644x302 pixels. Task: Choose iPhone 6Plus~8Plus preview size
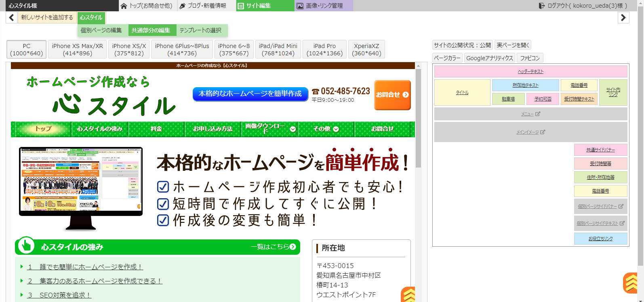(x=182, y=49)
